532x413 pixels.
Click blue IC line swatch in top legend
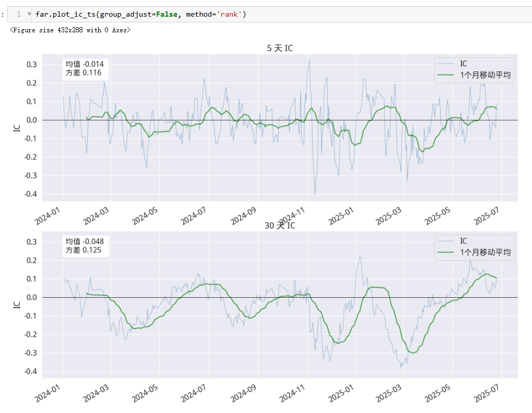(x=446, y=64)
